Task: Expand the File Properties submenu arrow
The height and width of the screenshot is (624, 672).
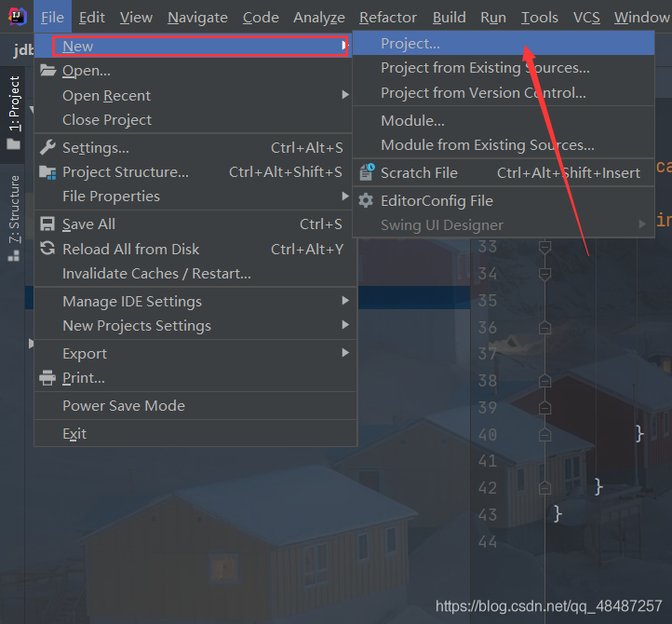Action: coord(345,196)
